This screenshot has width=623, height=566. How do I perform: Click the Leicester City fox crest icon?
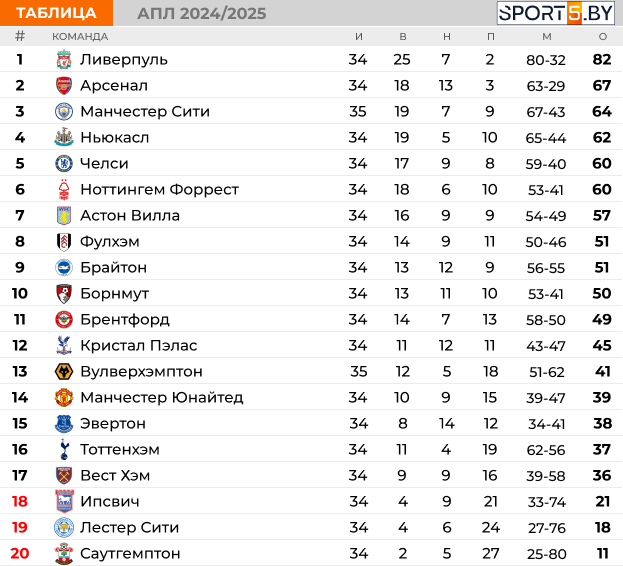point(64,527)
